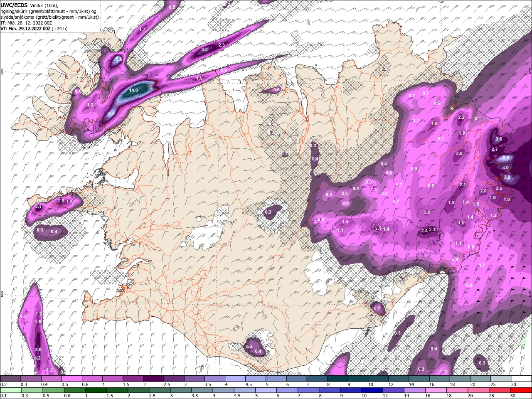532x399 pixels.
Task: Click the 'slydda/snjókoma' legend description line
Action: click(49, 17)
